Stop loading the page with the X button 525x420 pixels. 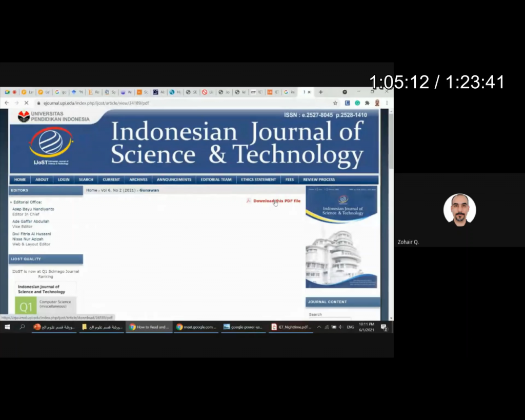(27, 103)
